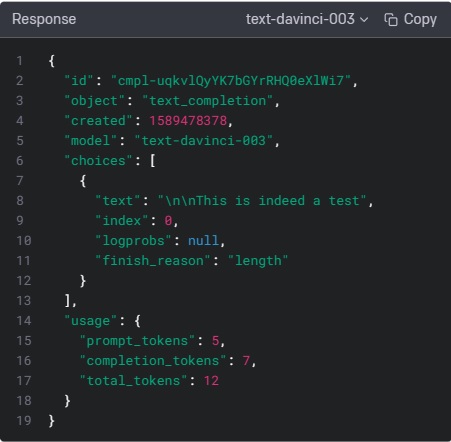The image size is (451, 442).
Task: Click the "model" key on line 5
Action: point(90,141)
